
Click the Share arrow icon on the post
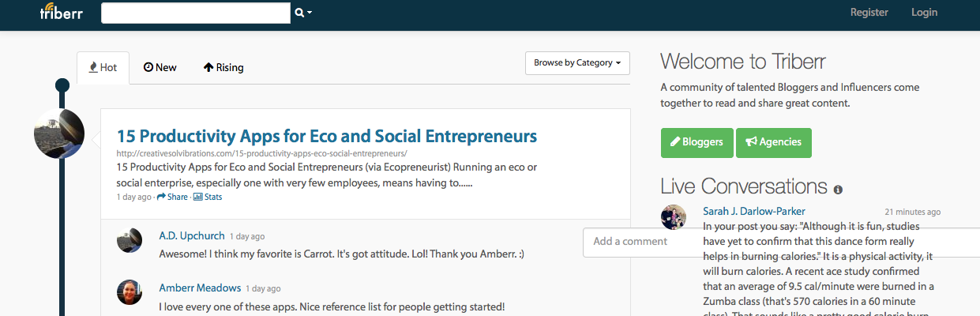tap(161, 197)
